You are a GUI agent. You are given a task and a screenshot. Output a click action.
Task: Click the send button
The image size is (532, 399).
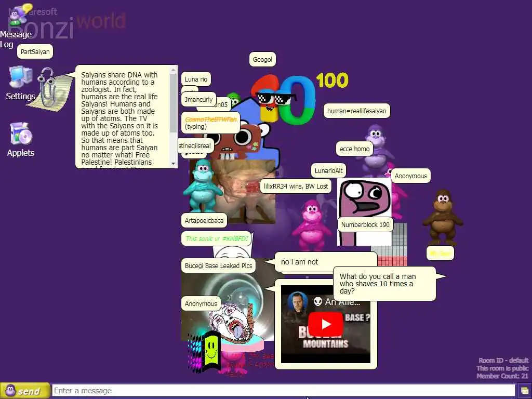(x=25, y=391)
